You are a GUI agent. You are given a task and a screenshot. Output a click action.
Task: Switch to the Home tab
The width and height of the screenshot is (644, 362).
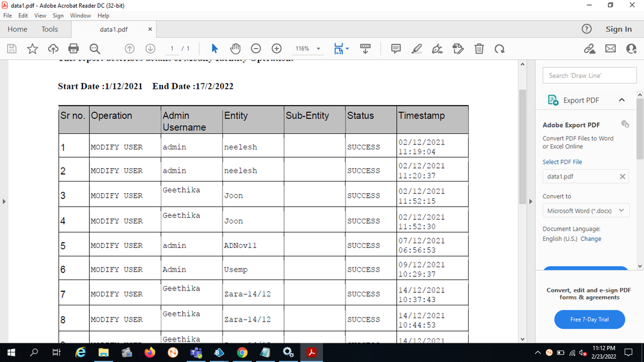pos(17,29)
